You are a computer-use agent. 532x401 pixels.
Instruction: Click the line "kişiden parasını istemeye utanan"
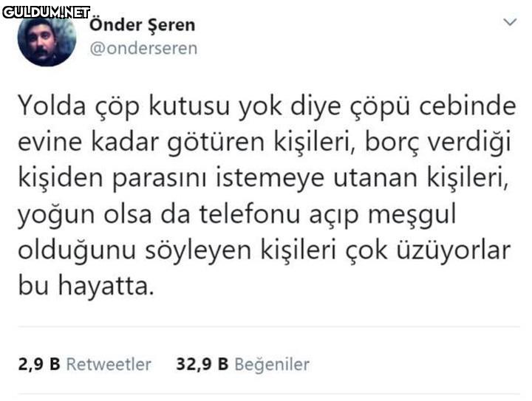tap(217, 178)
